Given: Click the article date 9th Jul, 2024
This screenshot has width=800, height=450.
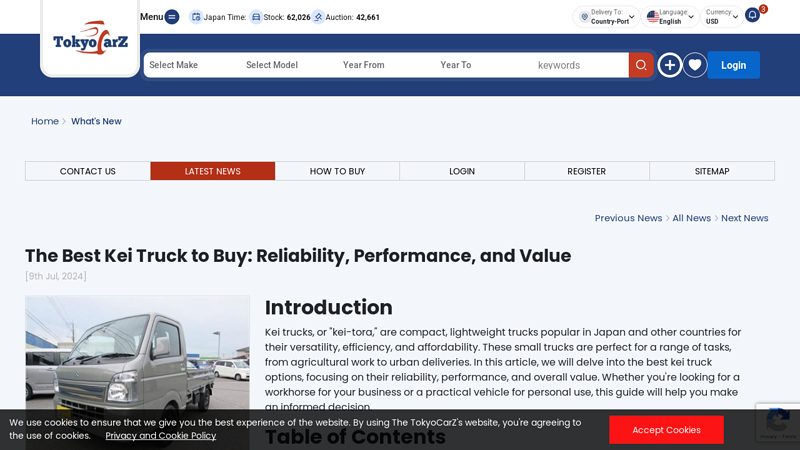Looking at the screenshot, I should tap(56, 276).
